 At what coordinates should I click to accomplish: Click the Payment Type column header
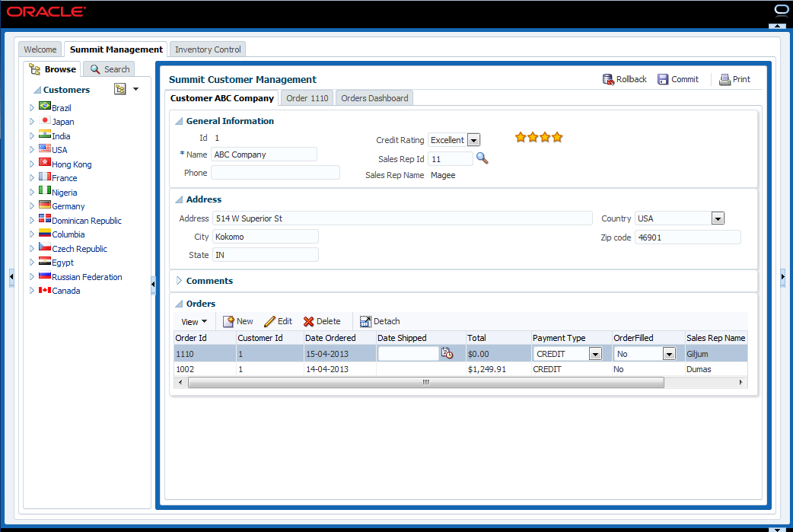(x=572, y=338)
